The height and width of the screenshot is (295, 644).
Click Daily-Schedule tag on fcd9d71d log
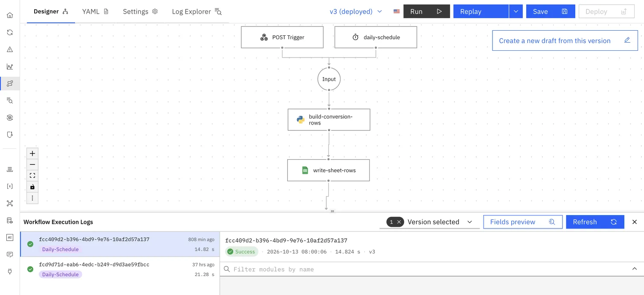[60, 275]
